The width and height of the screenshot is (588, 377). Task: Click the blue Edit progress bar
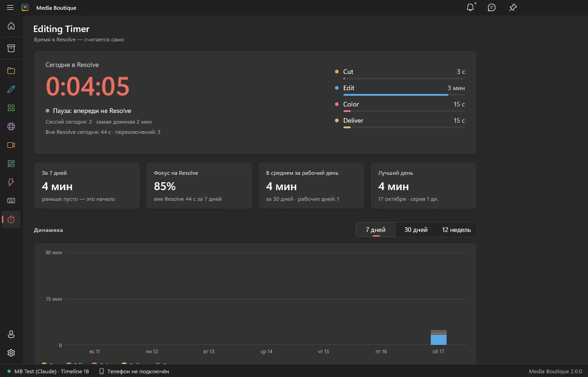[x=404, y=95]
